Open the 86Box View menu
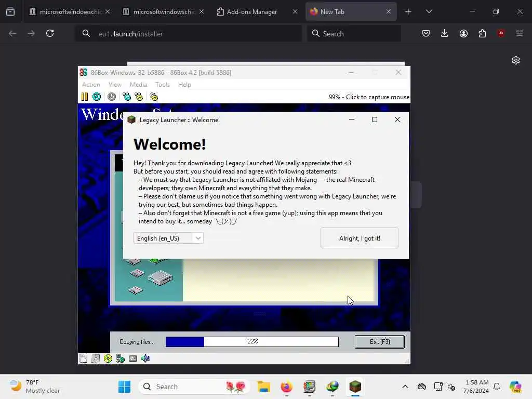The height and width of the screenshot is (399, 532). click(115, 85)
